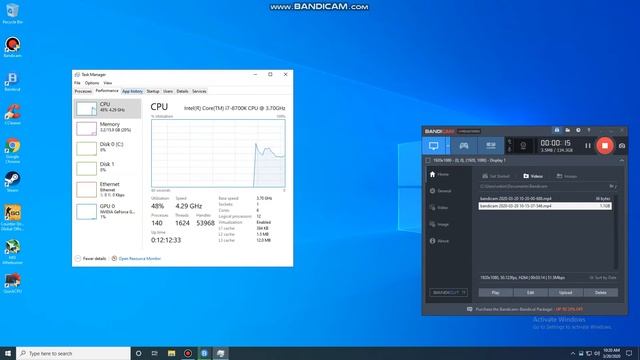Open Video settings in Bandicam sidebar
The image size is (640, 360).
pyautogui.click(x=439, y=207)
